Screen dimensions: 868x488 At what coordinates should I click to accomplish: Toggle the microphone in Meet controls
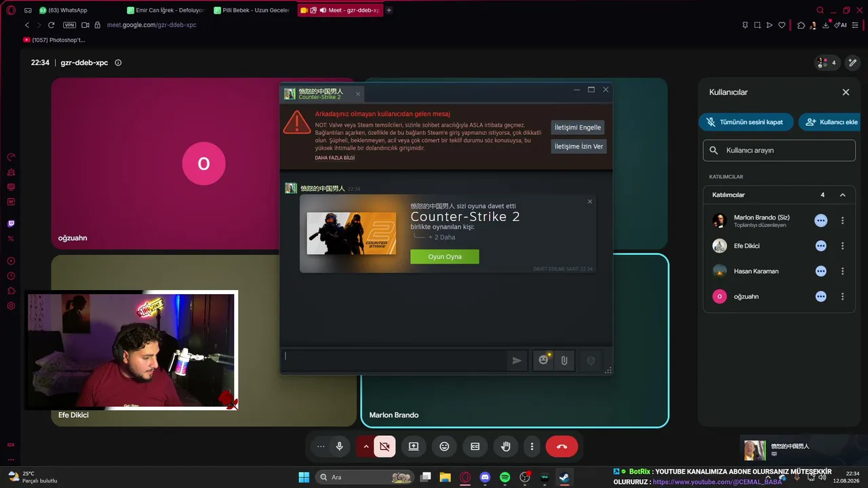coord(340,447)
